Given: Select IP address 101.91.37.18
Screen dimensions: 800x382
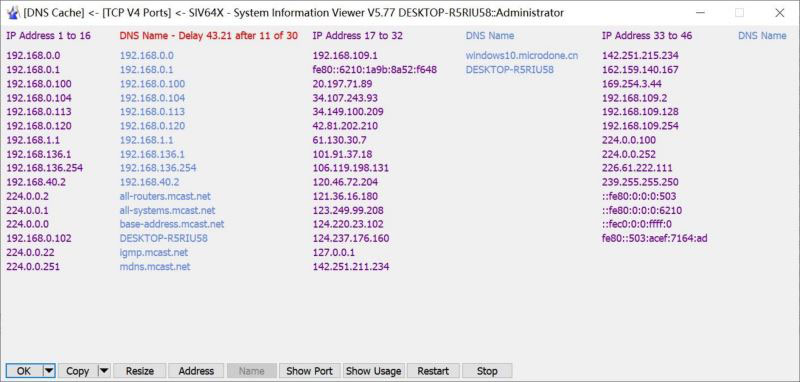Looking at the screenshot, I should pyautogui.click(x=342, y=154).
